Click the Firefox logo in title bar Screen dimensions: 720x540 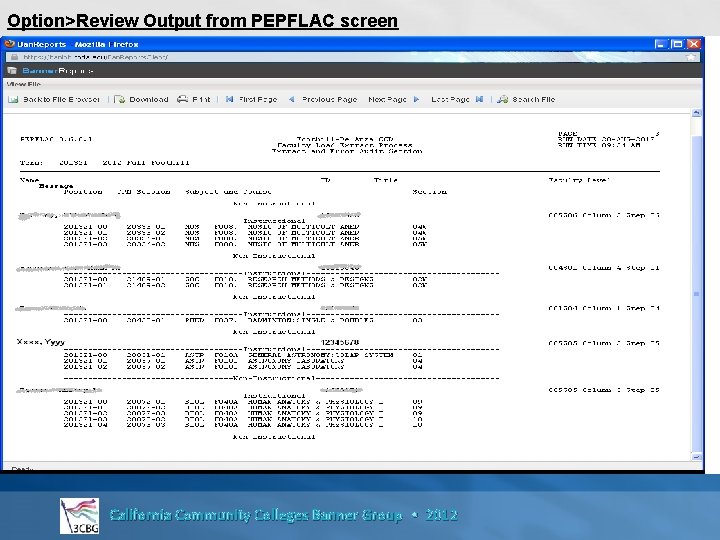[10, 44]
